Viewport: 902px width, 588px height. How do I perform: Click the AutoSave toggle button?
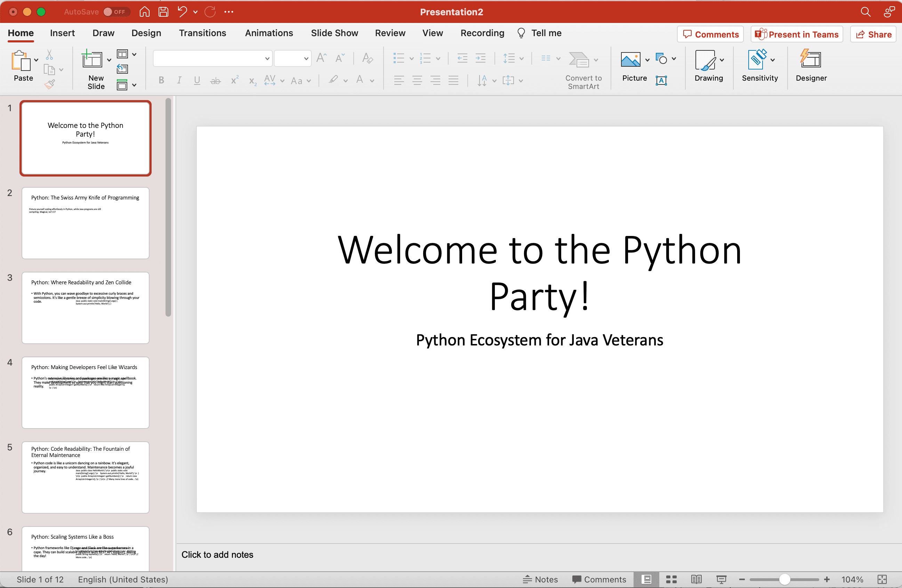pos(115,11)
